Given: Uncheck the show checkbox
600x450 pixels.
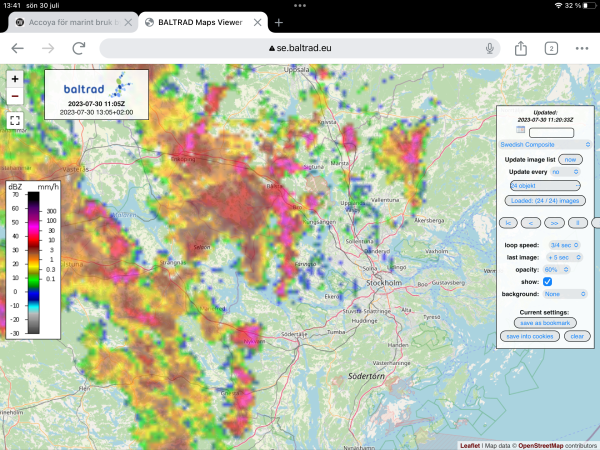Looking at the screenshot, I should pyautogui.click(x=547, y=282).
